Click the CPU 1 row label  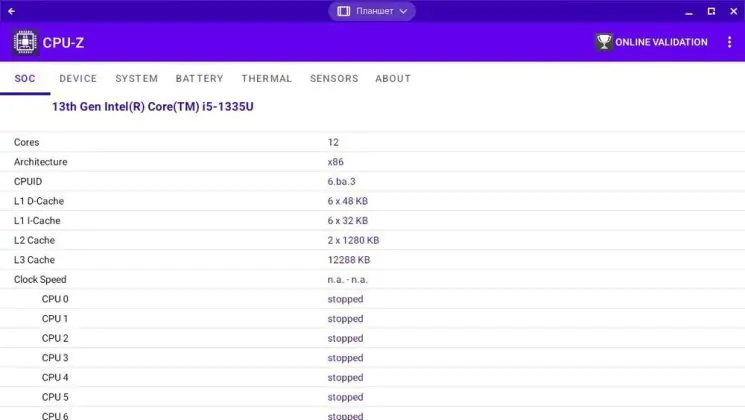55,318
